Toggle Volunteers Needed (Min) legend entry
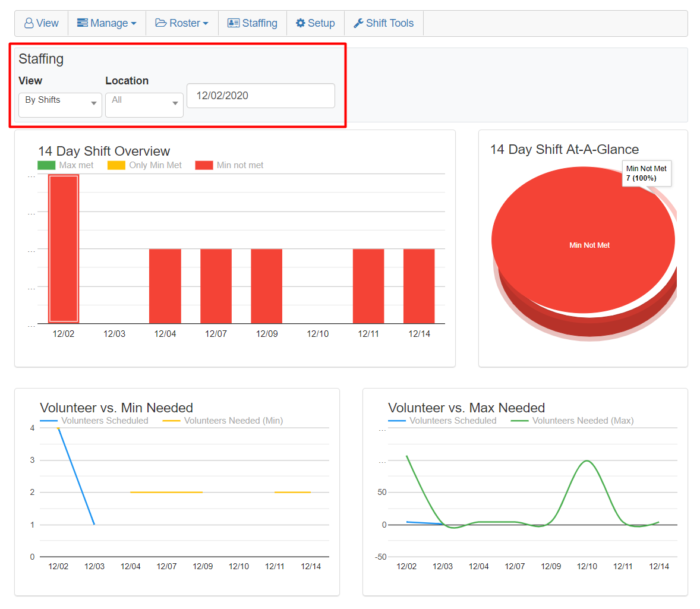700x609 pixels. click(223, 421)
